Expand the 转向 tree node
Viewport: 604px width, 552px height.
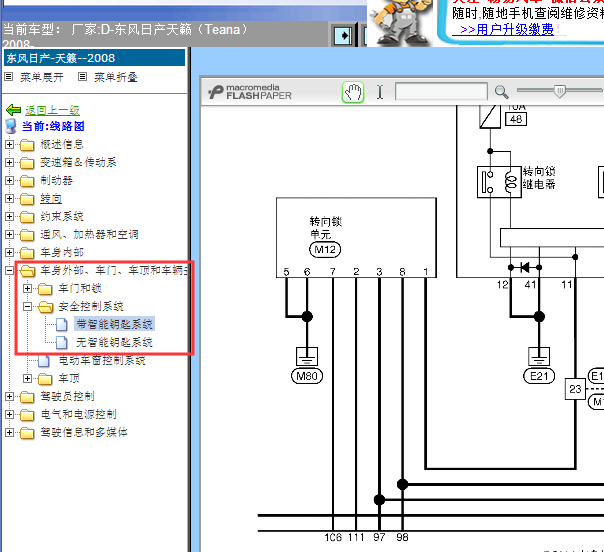click(x=9, y=198)
